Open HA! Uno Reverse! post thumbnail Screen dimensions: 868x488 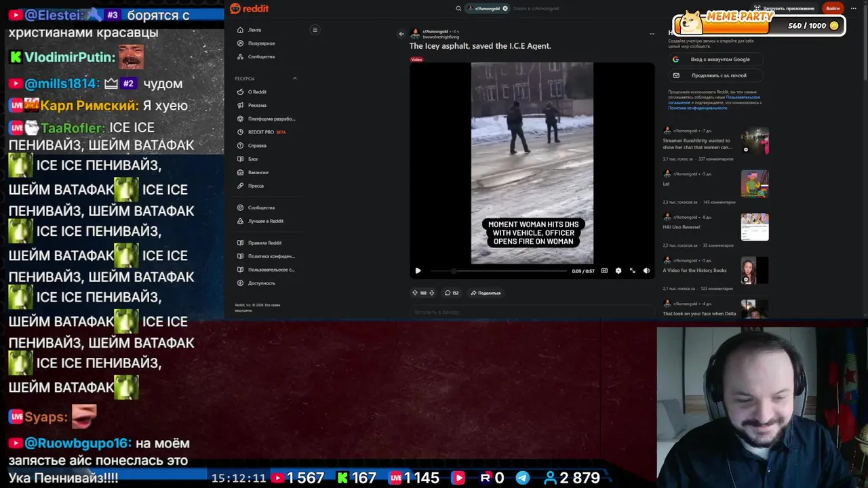point(755,227)
